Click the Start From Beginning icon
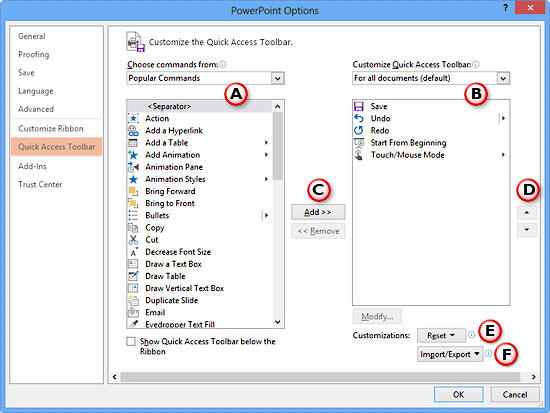 [x=359, y=143]
